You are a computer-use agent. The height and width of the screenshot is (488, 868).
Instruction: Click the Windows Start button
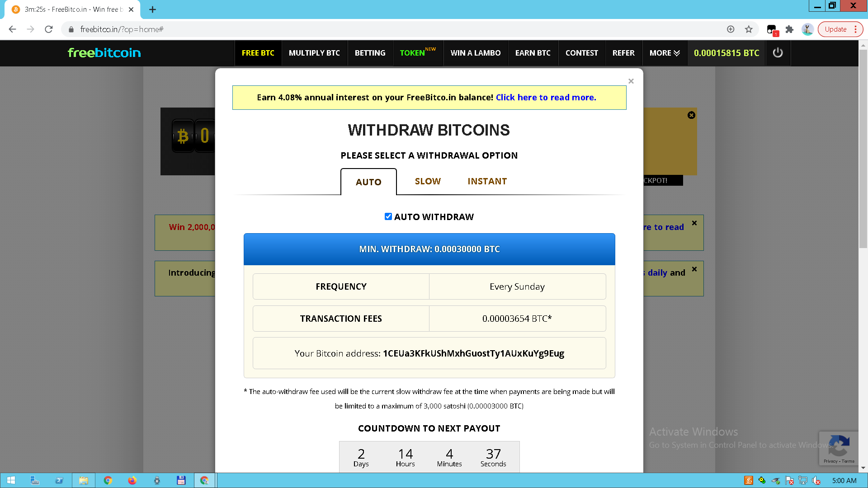point(11,480)
